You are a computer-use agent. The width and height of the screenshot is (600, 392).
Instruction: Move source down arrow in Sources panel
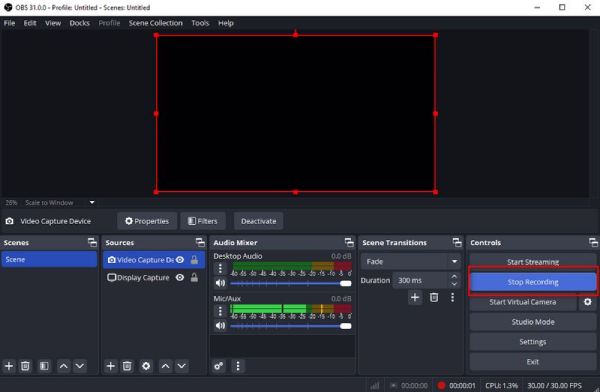181,366
